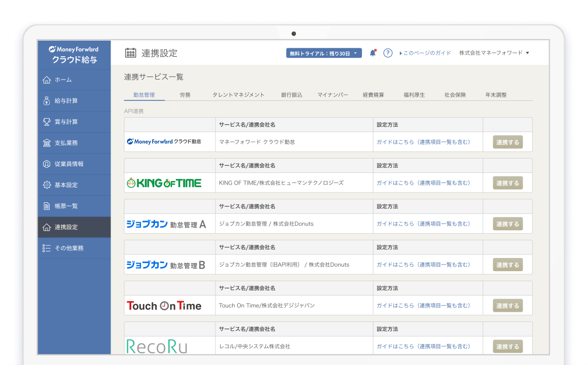Open その他業務 in the sidebar
The width and height of the screenshot is (588, 365).
(74, 248)
